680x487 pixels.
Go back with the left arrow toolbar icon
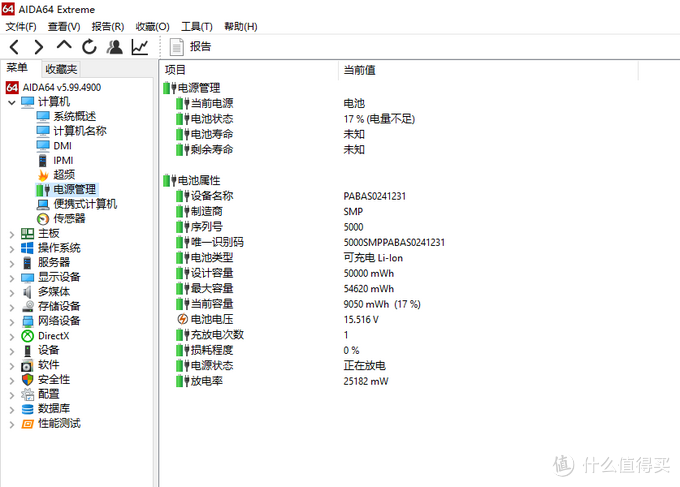click(14, 47)
